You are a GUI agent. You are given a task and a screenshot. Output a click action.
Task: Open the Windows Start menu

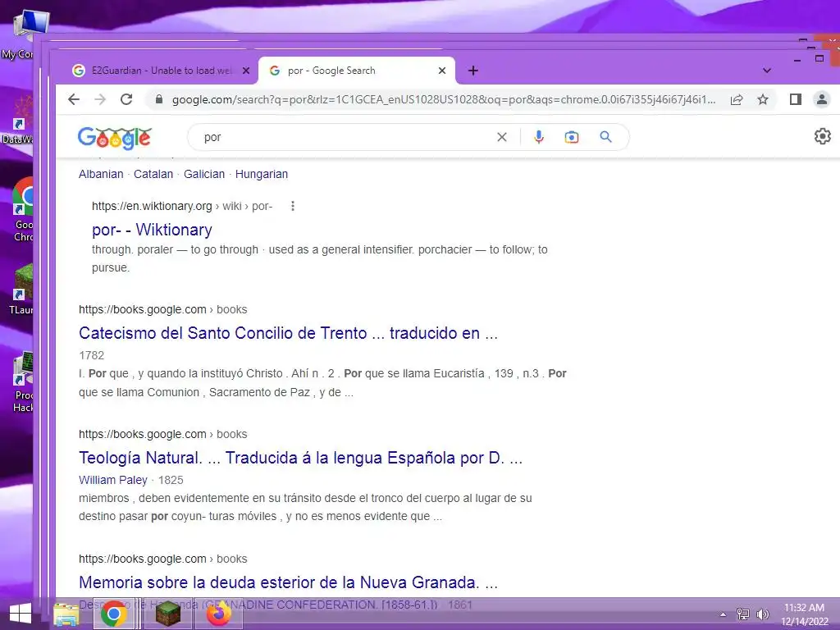click(x=21, y=614)
